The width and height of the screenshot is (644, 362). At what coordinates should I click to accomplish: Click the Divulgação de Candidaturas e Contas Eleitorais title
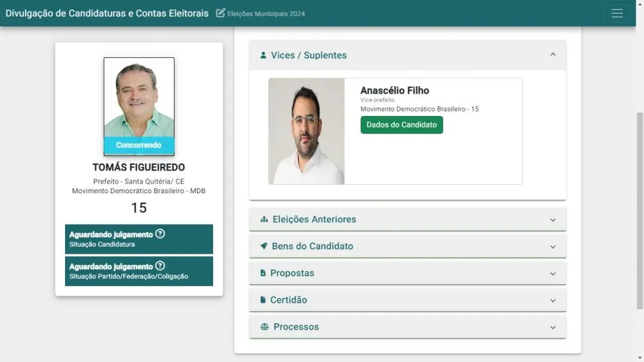pos(107,13)
